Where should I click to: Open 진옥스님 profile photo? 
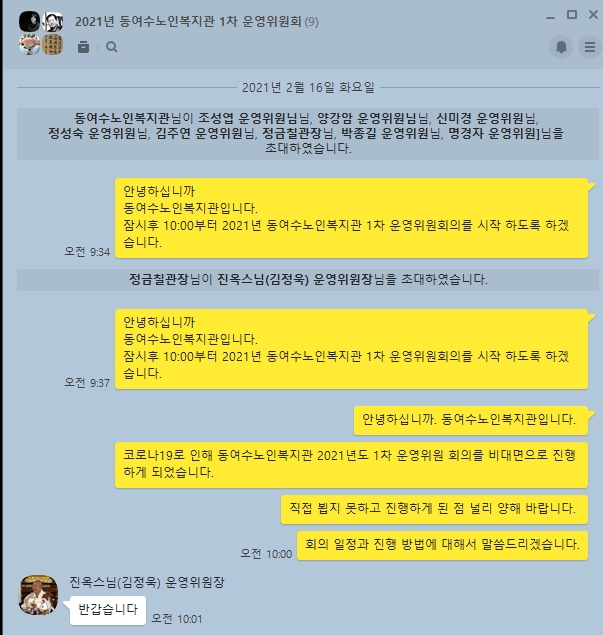pos(38,595)
